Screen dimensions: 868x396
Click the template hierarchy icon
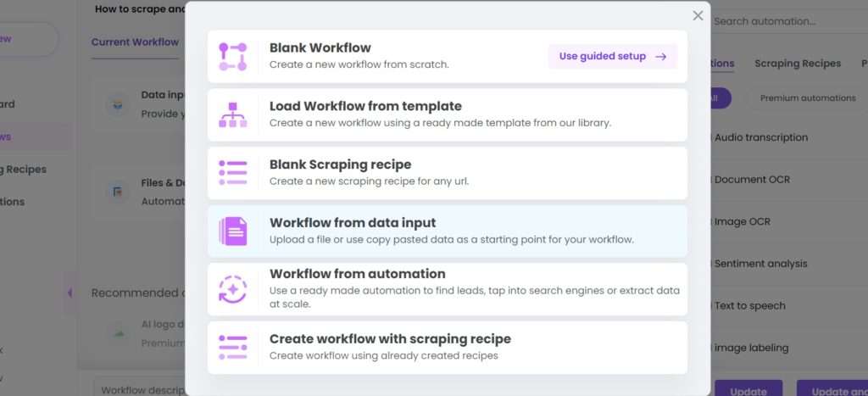coord(232,114)
